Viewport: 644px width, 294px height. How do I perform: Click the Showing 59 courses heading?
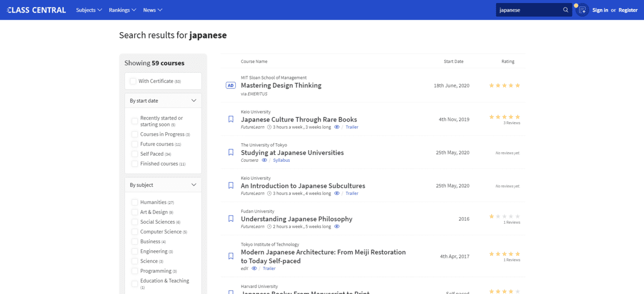[154, 63]
